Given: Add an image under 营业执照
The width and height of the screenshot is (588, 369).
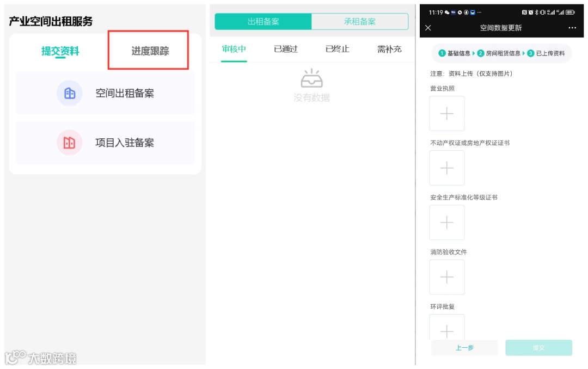Looking at the screenshot, I should coord(446,113).
